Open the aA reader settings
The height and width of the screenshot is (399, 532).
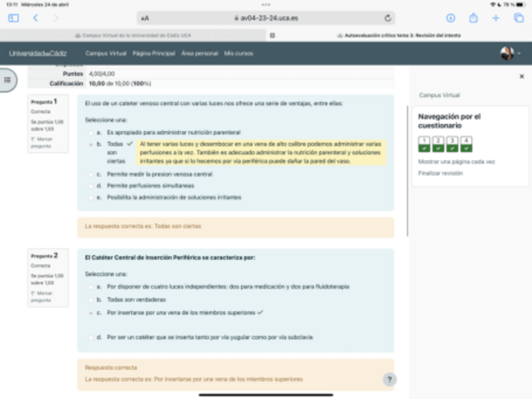pos(145,18)
